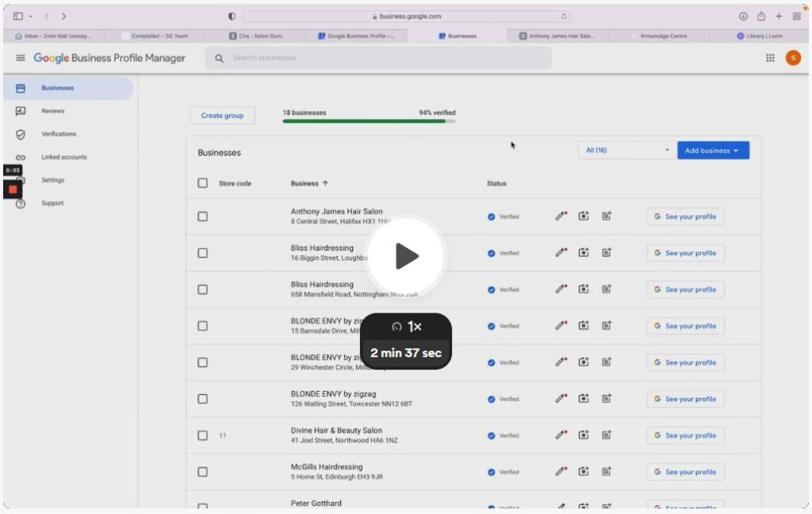This screenshot has height=514, width=812.
Task: Edit Bliss Hairdressing Mansfield Road pencil icon
Action: click(x=561, y=289)
